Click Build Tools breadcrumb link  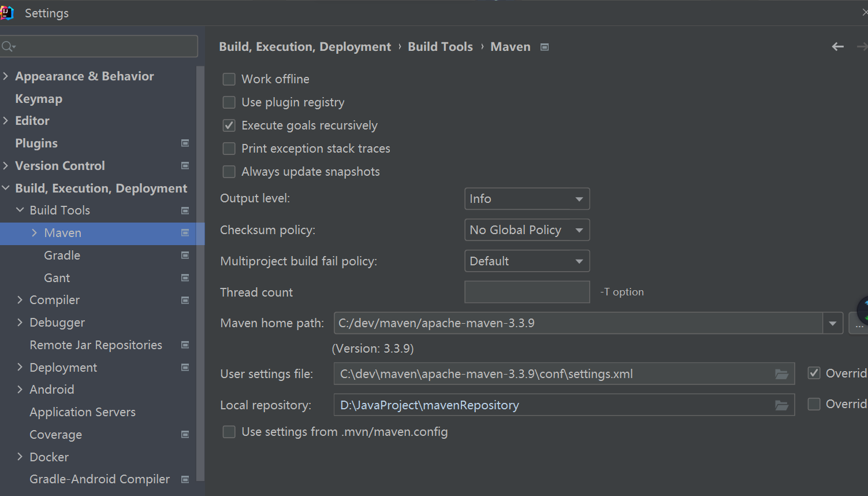440,47
